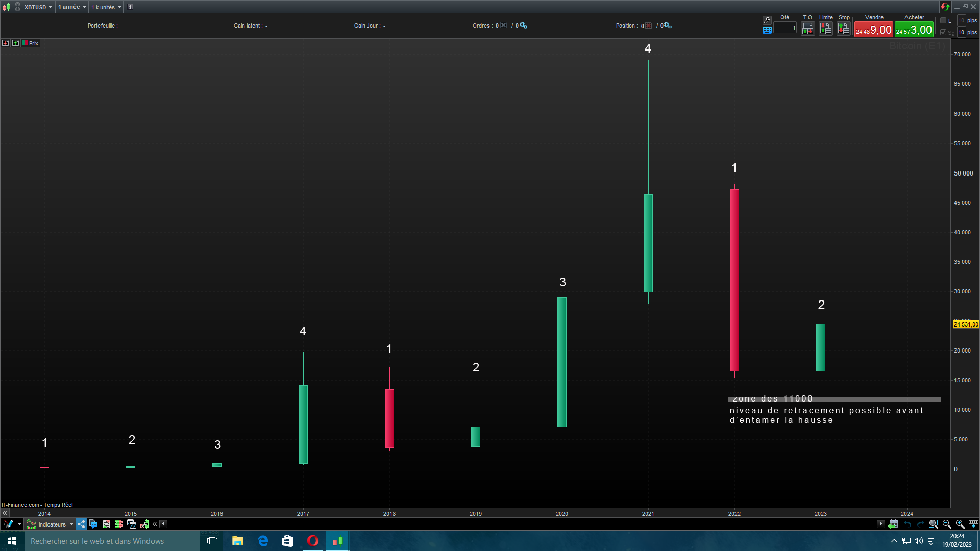
Task: Toggle the Sg pips checkbox
Action: click(943, 32)
